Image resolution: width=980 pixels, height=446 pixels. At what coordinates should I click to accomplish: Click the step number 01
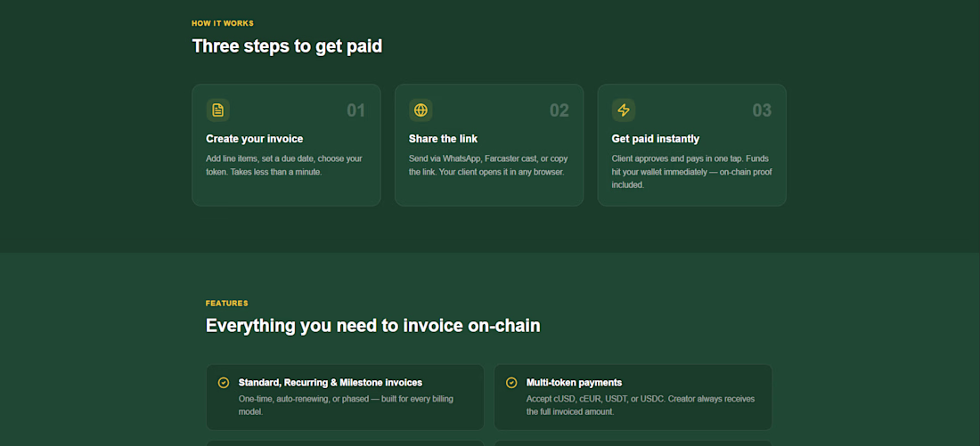(355, 110)
